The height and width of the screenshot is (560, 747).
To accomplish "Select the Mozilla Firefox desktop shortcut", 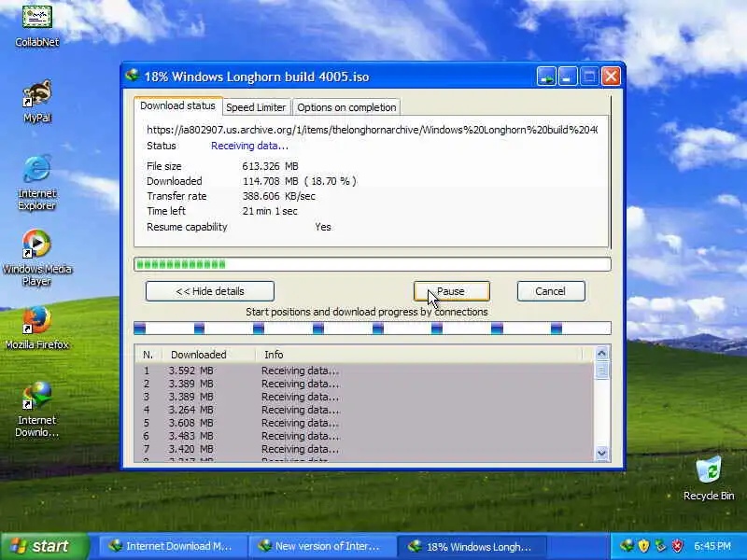I will coord(36,329).
